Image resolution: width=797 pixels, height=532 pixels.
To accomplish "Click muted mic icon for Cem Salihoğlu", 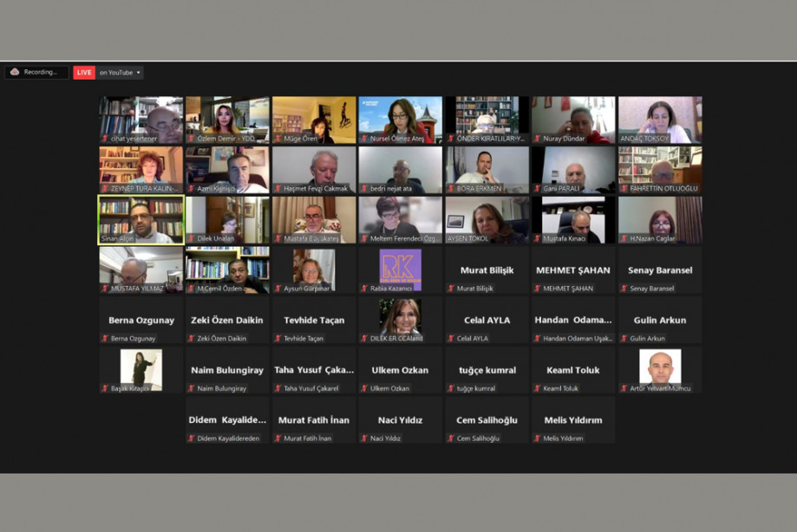I will coord(452,438).
